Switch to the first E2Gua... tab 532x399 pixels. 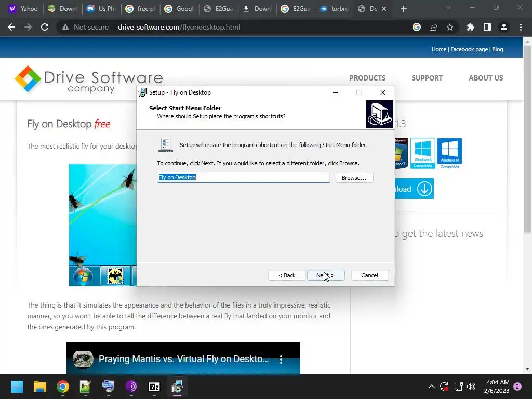click(x=218, y=9)
